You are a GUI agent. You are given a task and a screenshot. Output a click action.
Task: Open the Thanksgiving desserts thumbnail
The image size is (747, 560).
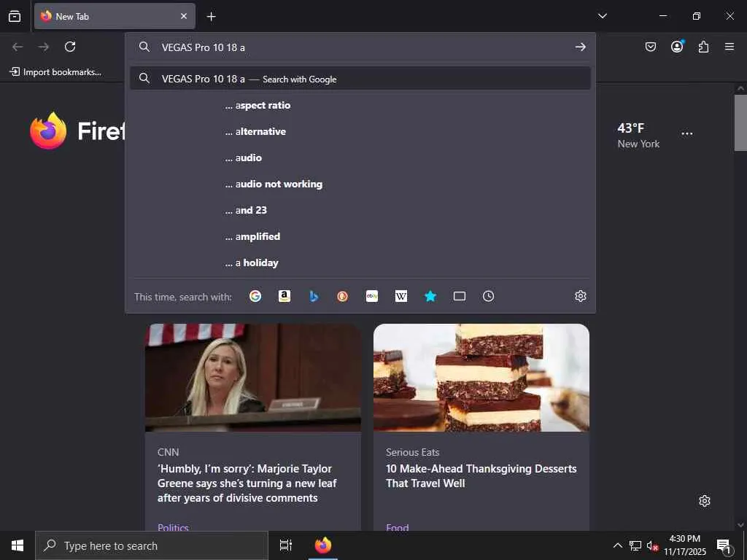click(x=481, y=378)
